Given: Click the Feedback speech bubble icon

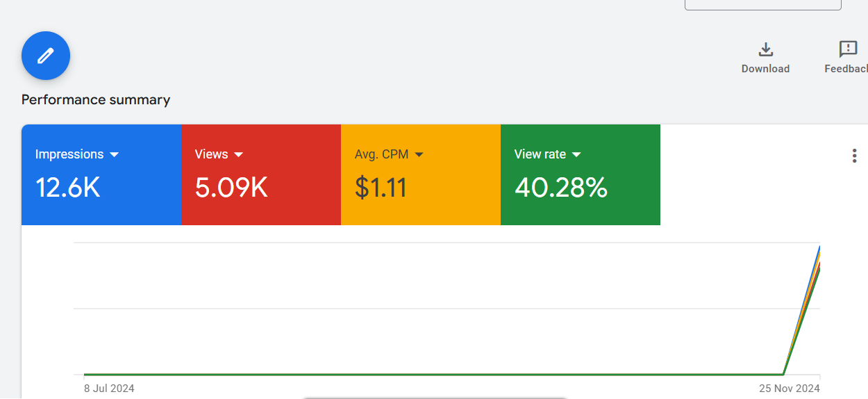Looking at the screenshot, I should click(848, 49).
